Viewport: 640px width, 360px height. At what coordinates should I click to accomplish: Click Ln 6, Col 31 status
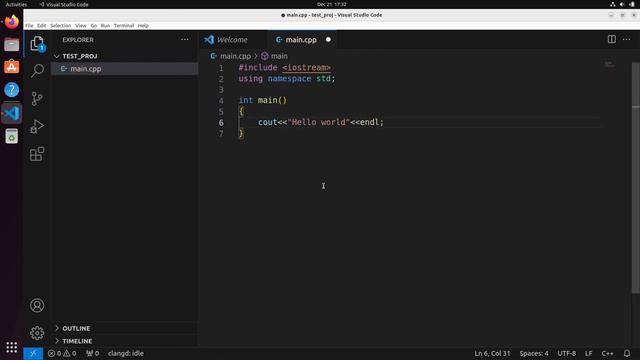[x=492, y=353]
